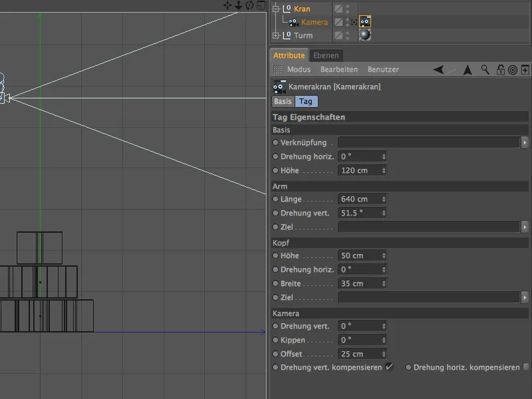Open the Arm Ziel field arrow picker
The height and width of the screenshot is (399, 532).
[x=525, y=227]
